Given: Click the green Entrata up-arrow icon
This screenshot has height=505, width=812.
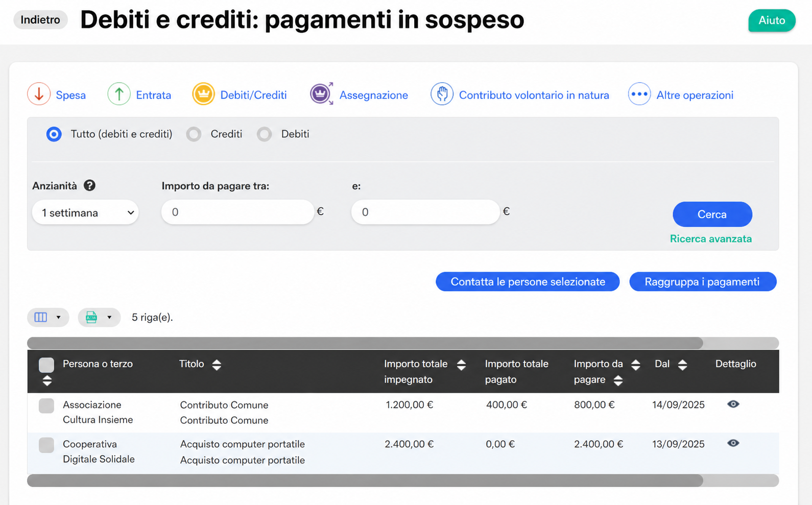Looking at the screenshot, I should (119, 94).
